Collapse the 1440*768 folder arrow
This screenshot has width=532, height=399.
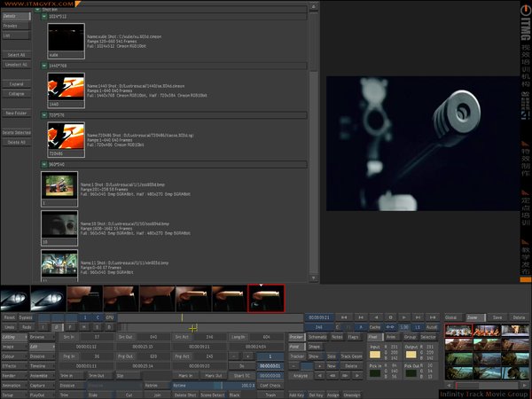(x=44, y=66)
